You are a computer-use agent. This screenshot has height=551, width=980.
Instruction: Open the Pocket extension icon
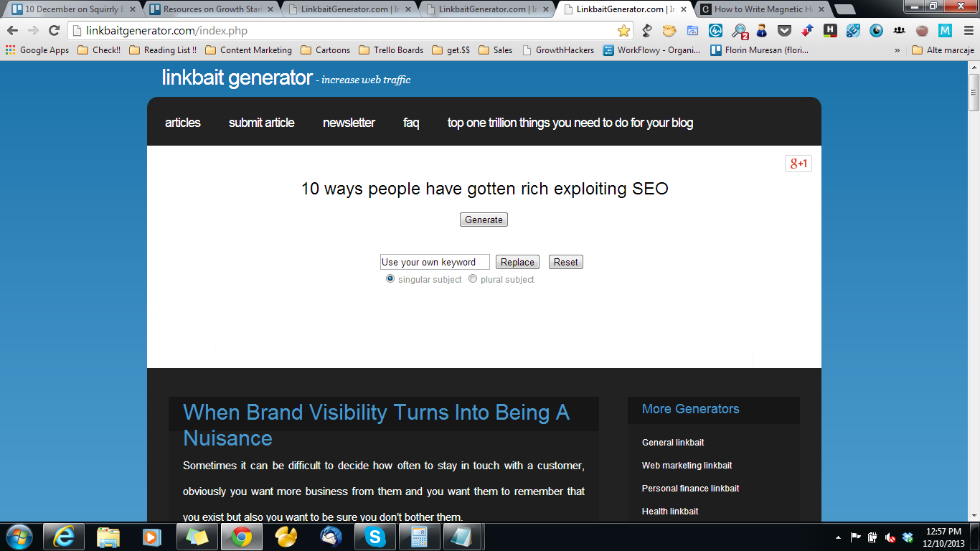tap(784, 30)
